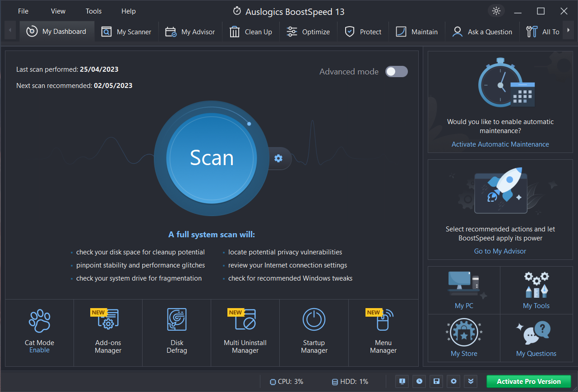Click 'pinpoint stability and performance glitches' text
Screen dimensions: 578x392
pyautogui.click(x=140, y=265)
